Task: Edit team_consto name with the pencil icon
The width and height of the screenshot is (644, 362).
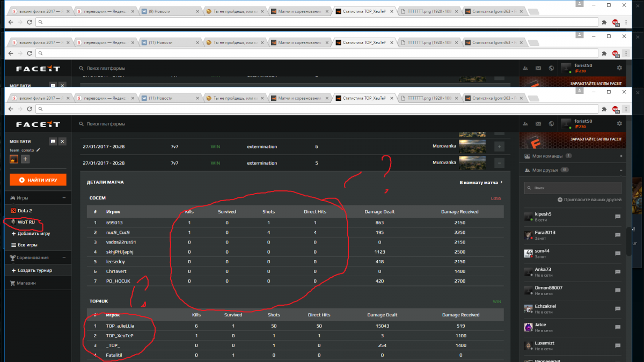Action: click(x=38, y=150)
